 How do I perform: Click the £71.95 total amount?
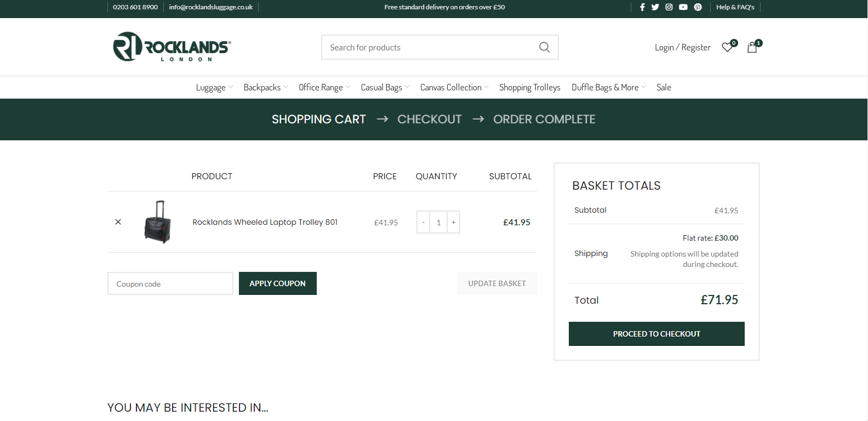[x=719, y=300]
